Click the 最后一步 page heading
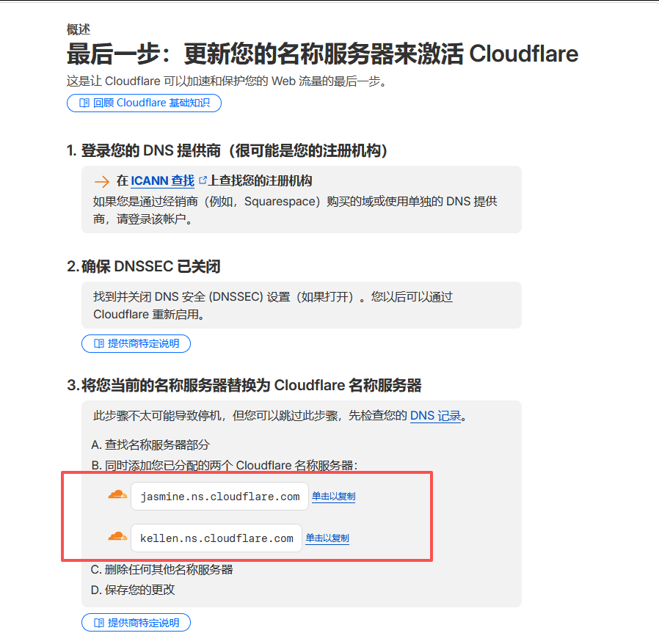This screenshot has height=644, width=659. click(321, 54)
